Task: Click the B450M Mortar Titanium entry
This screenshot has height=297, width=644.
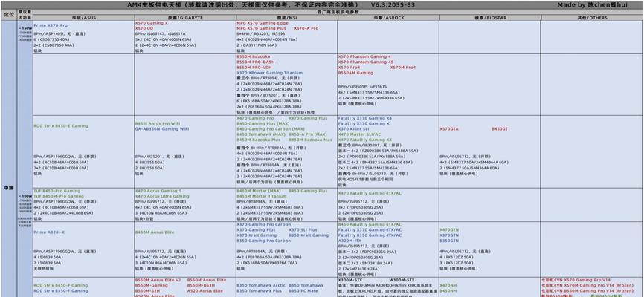Action: (x=261, y=196)
